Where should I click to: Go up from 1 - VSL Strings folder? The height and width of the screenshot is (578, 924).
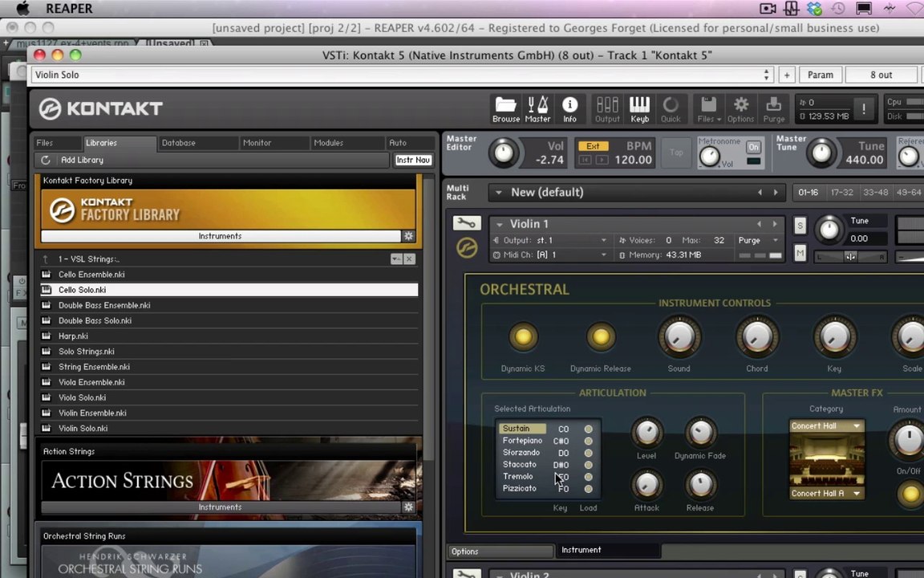click(x=46, y=259)
